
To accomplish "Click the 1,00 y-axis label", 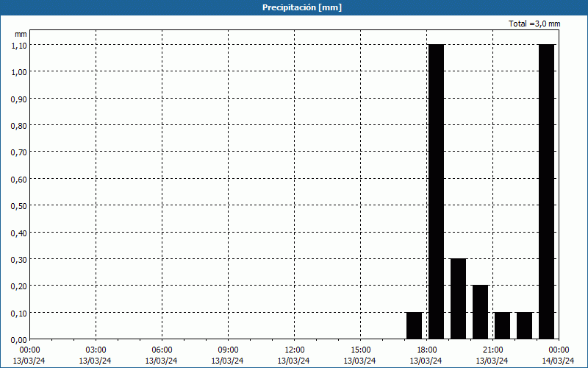I will pos(19,71).
